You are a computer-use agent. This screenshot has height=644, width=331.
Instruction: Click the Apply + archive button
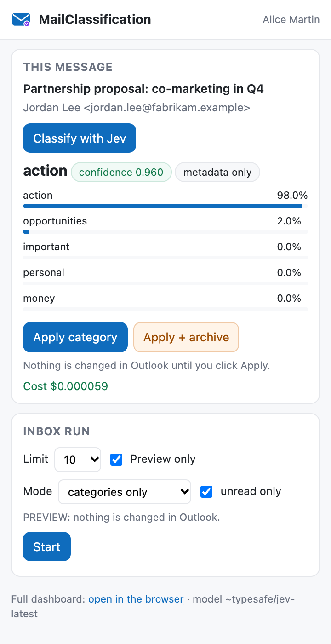pyautogui.click(x=186, y=337)
